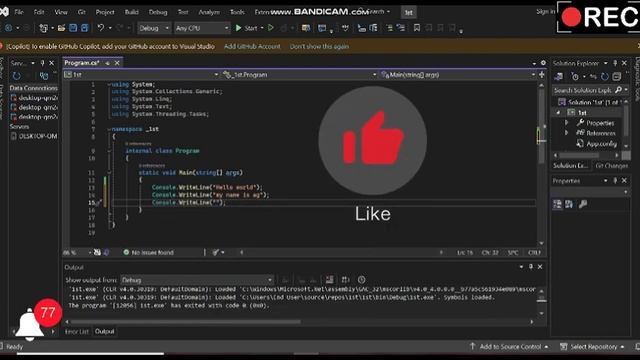Expand the Properties tree node

[x=566, y=123]
